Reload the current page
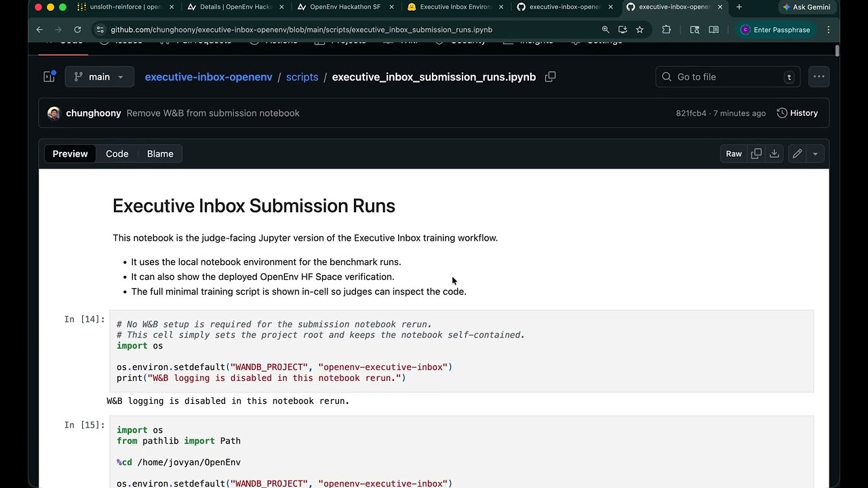 coord(77,30)
